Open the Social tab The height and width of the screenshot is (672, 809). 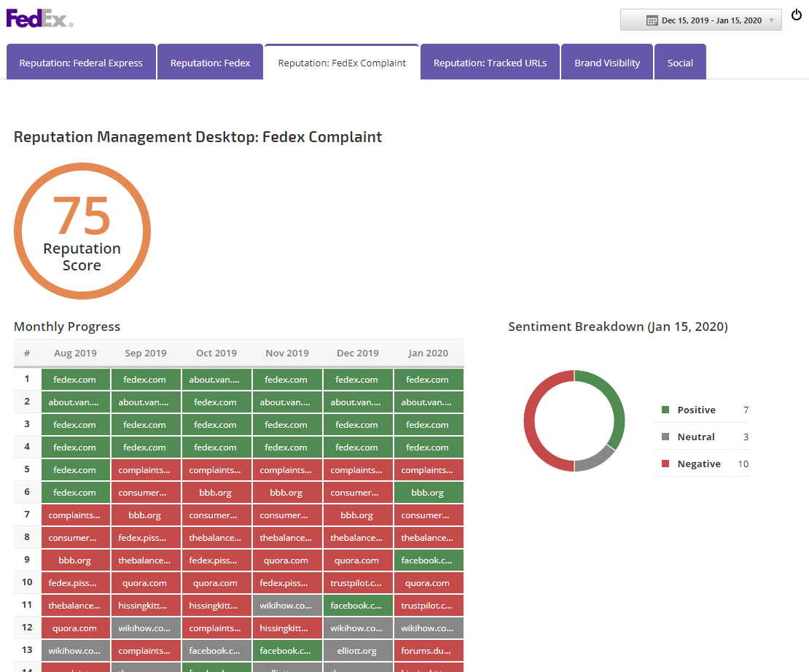[680, 63]
